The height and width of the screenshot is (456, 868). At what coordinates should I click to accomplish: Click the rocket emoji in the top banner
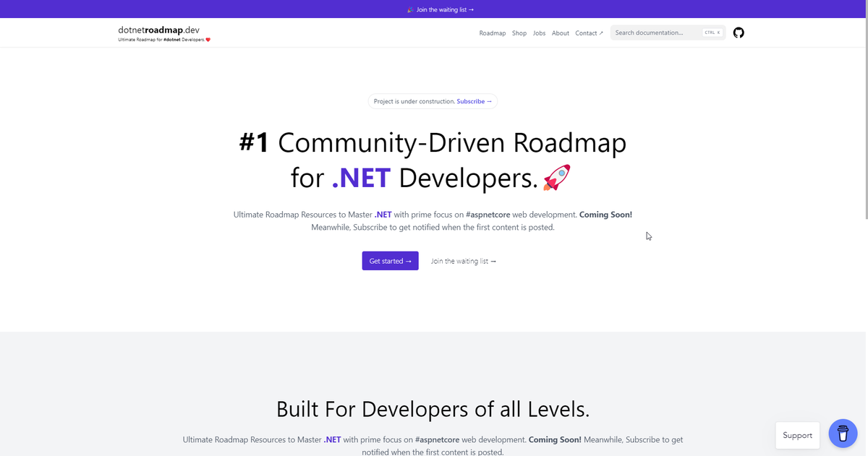pos(409,9)
